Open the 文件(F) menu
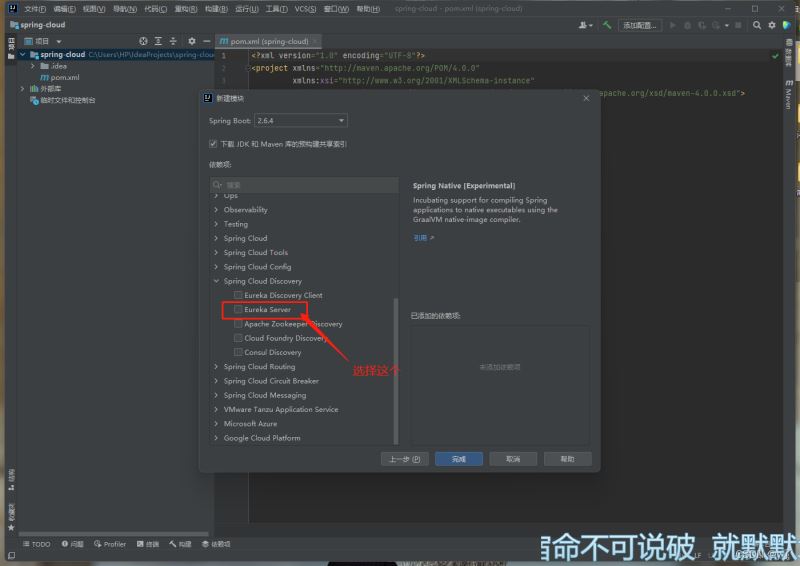 35,8
